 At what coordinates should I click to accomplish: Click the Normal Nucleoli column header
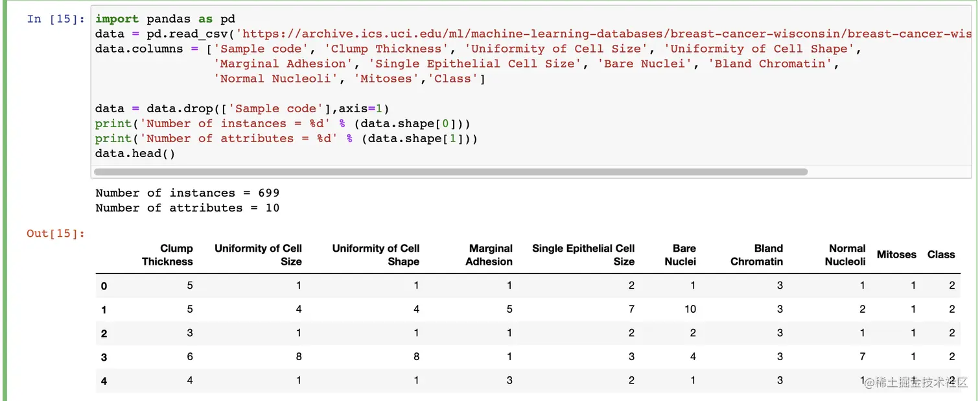(x=845, y=255)
